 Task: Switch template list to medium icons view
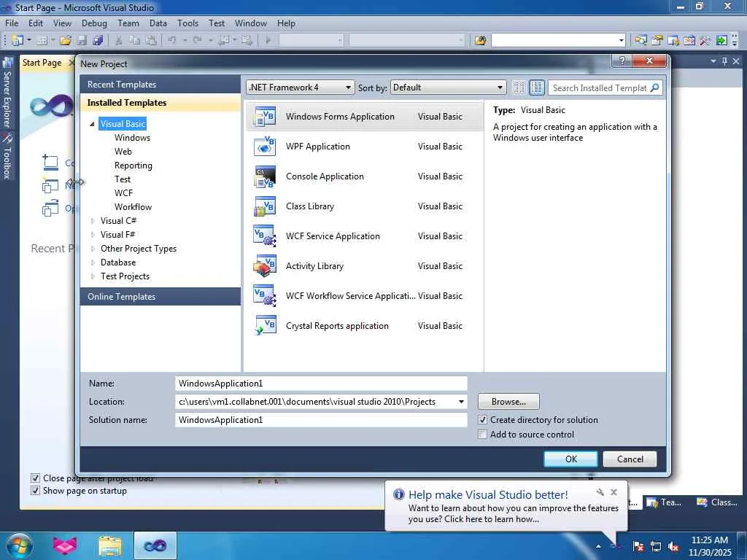tap(536, 87)
